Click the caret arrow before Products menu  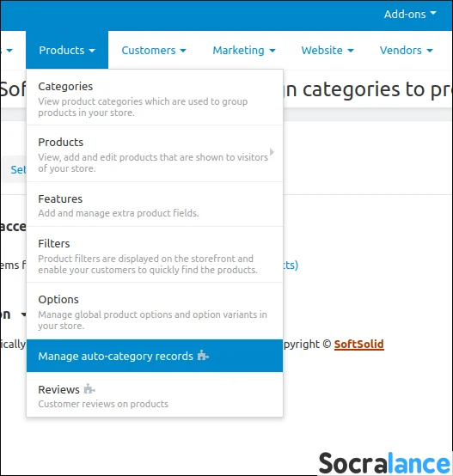pyautogui.click(x=9, y=51)
